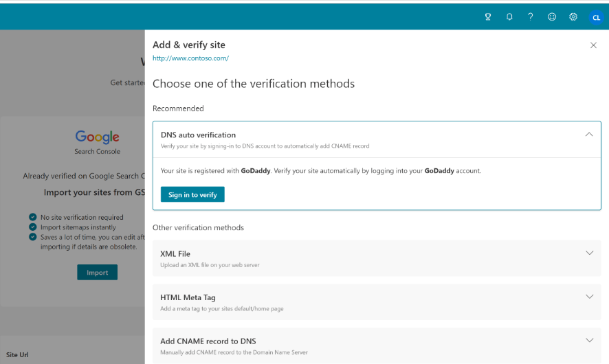Click the Import button
The width and height of the screenshot is (609, 364).
(x=97, y=273)
